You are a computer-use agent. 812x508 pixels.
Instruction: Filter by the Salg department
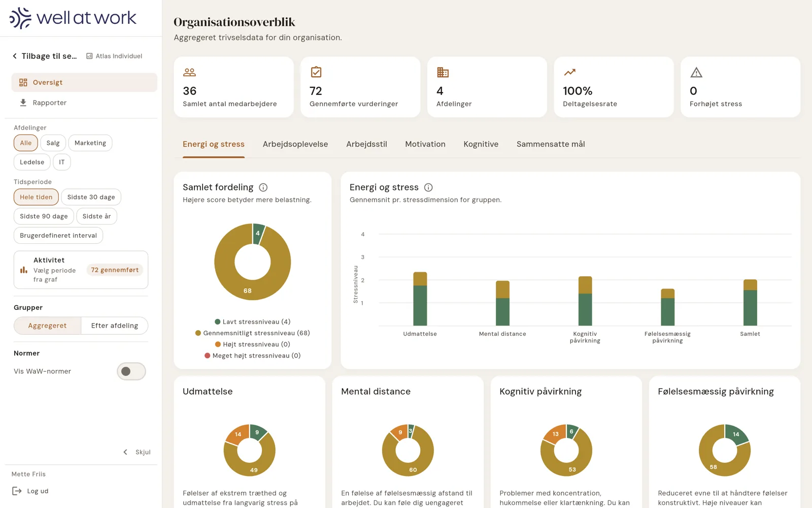click(x=53, y=143)
